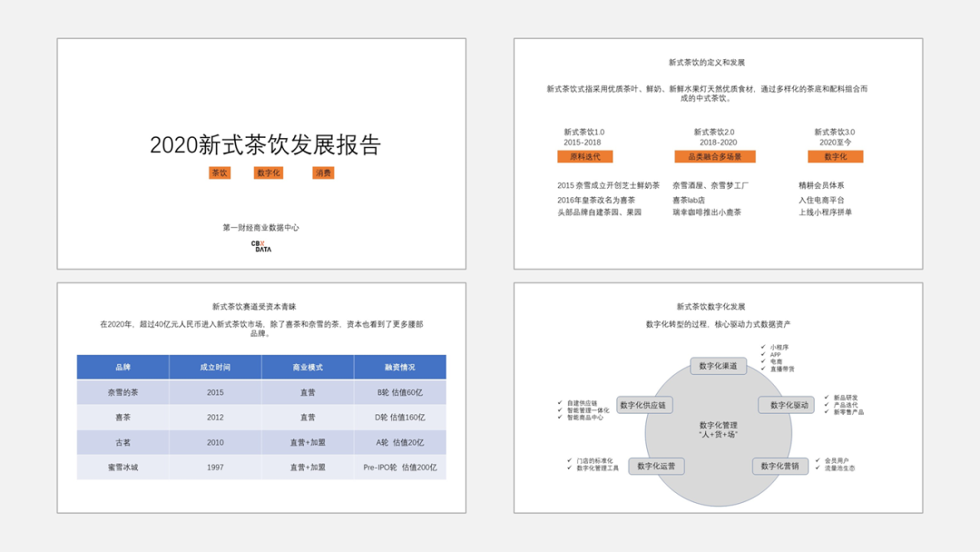The width and height of the screenshot is (980, 552).
Task: Click the orange 消费 tag on the title slide
Action: [323, 172]
